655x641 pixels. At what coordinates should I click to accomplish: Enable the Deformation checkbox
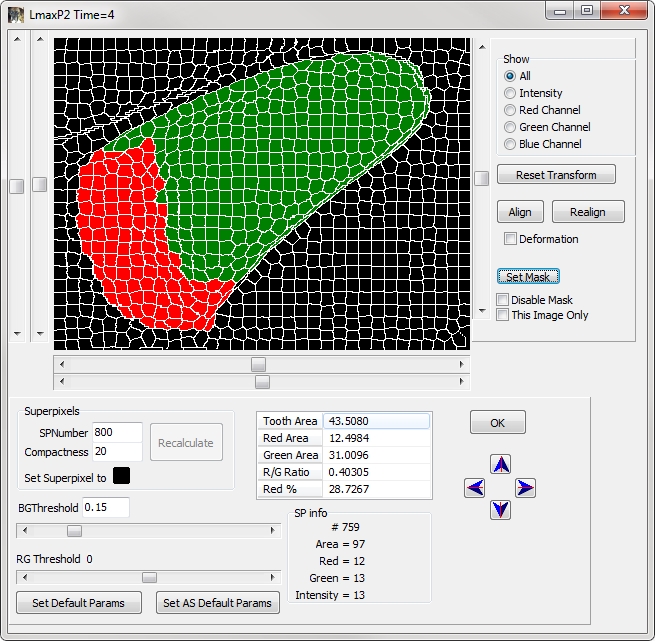tap(511, 239)
